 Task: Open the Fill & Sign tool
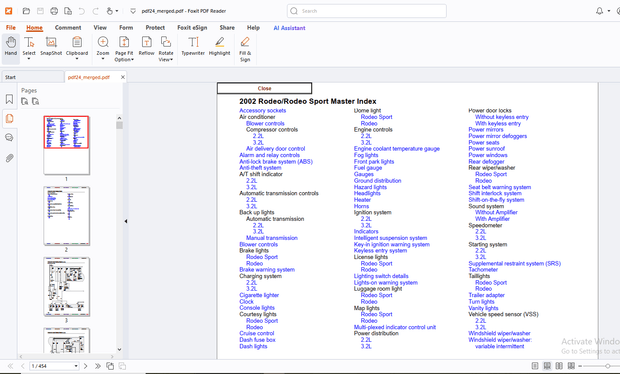245,49
